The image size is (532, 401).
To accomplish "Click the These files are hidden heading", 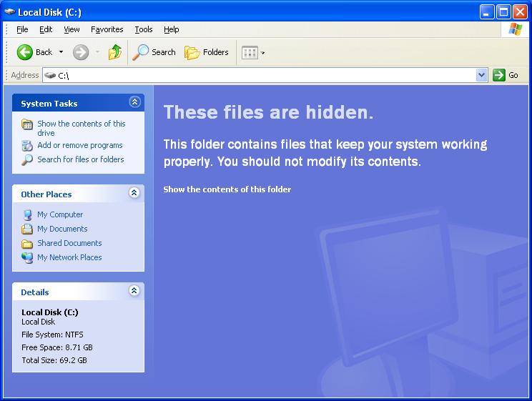I will (x=268, y=112).
